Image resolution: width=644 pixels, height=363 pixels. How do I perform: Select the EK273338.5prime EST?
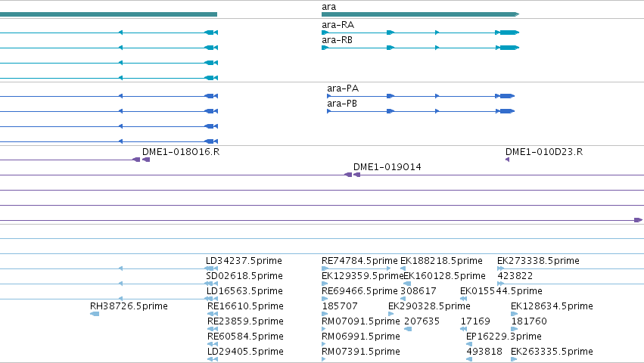[539, 261]
